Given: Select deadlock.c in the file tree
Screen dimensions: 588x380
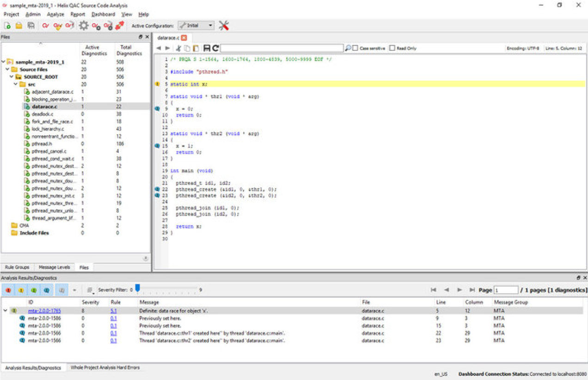Looking at the screenshot, I should click(43, 114).
